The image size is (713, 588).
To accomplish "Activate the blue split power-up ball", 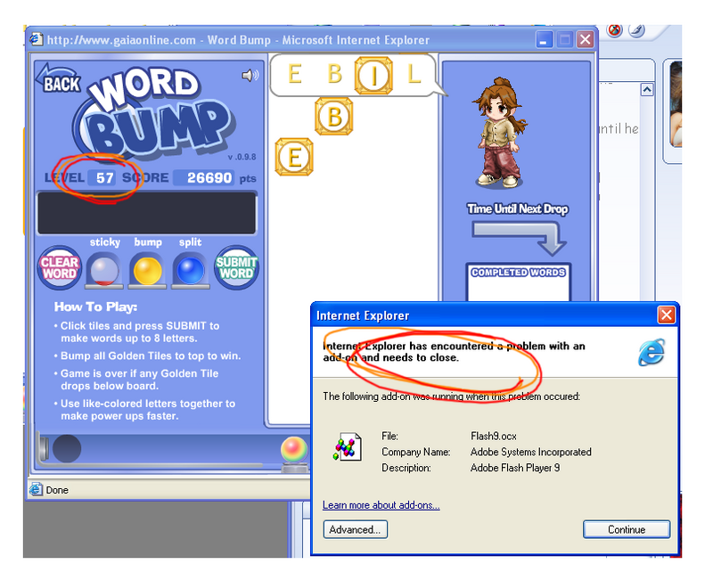I will pyautogui.click(x=191, y=271).
